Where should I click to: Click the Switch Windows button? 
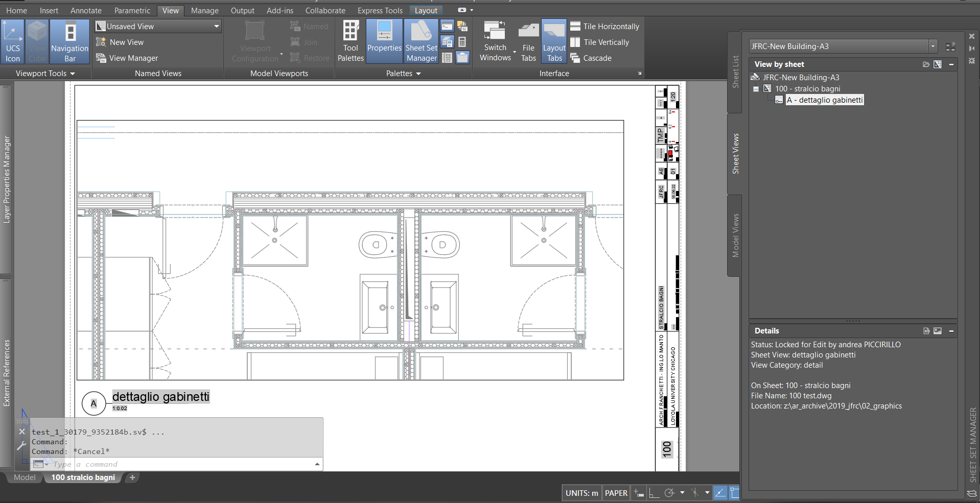(495, 42)
